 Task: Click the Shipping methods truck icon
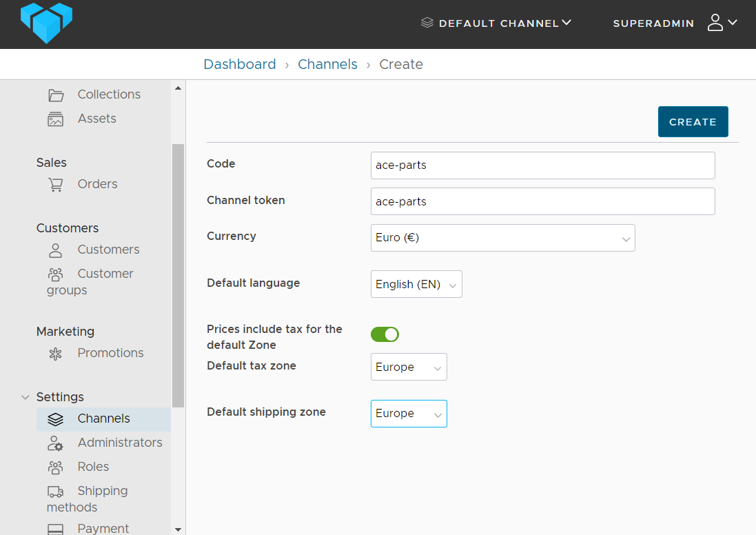(56, 492)
